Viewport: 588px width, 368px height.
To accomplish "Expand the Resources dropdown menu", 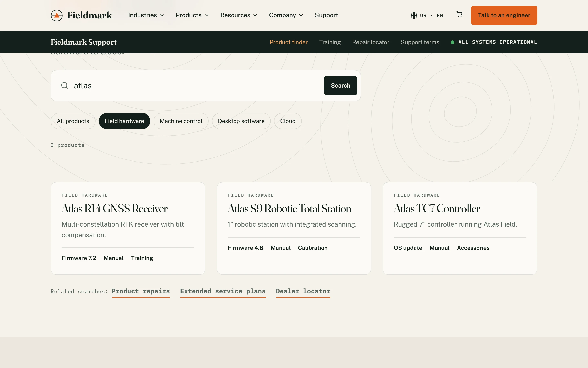I will [x=239, y=15].
